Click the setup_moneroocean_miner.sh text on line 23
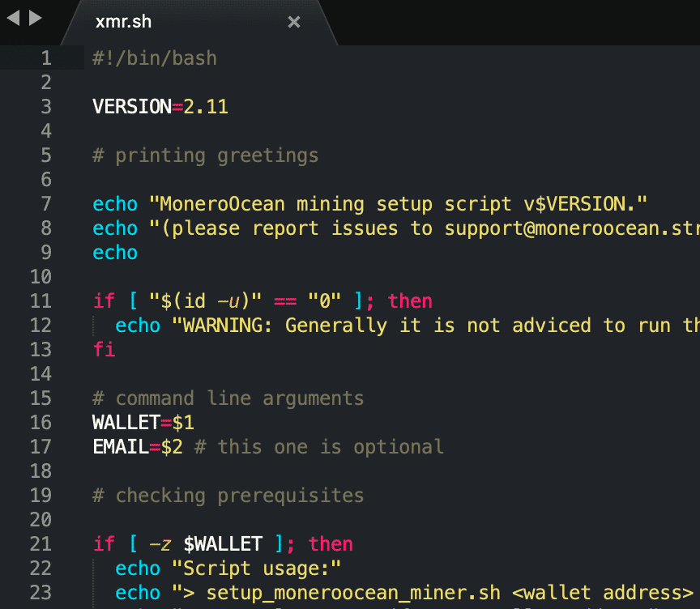Viewport: 700px width, 609px height. [353, 593]
